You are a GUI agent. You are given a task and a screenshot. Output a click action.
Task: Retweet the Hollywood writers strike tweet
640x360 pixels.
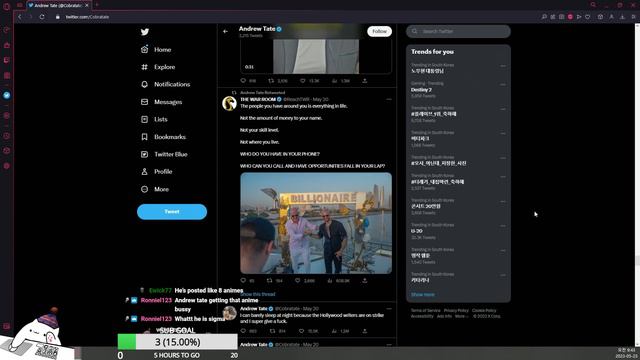pyautogui.click(x=272, y=331)
